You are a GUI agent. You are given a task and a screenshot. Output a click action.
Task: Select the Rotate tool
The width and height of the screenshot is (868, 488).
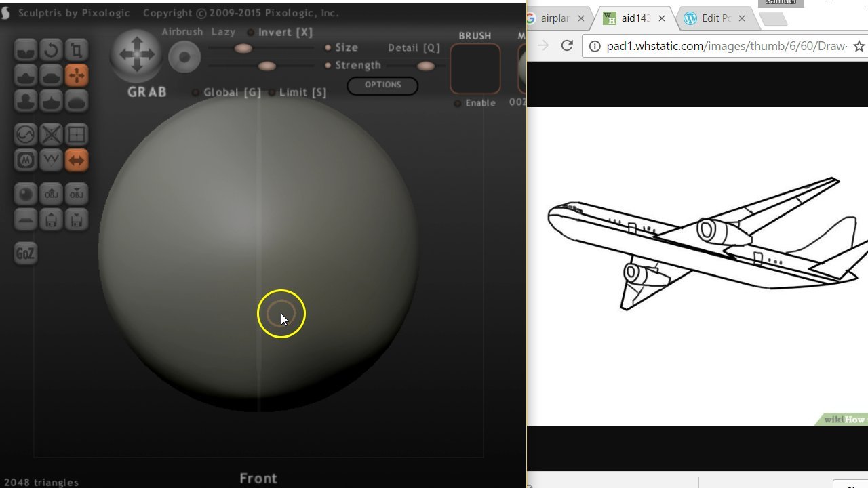(x=51, y=49)
